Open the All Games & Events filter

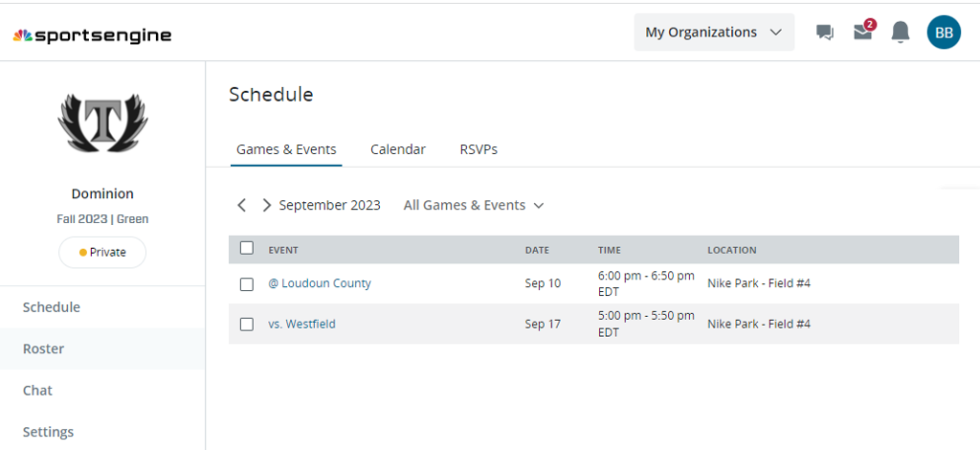coord(474,205)
